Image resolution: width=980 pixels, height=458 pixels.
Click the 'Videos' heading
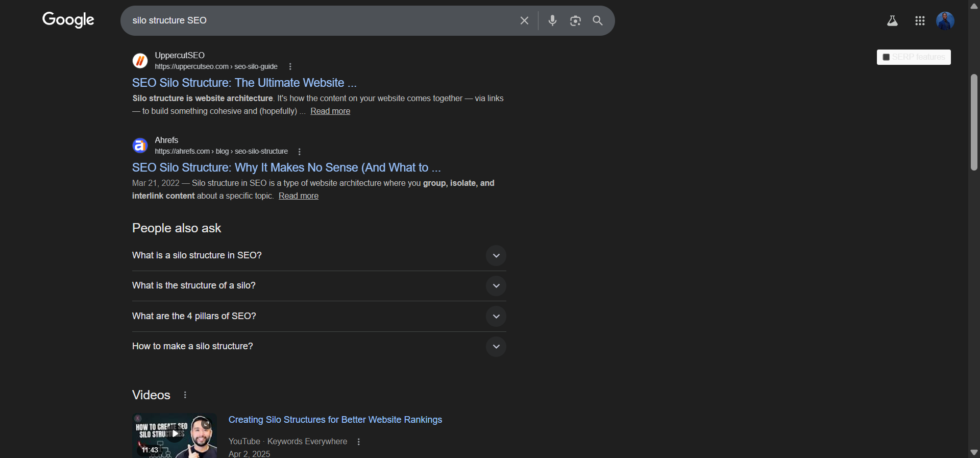[151, 395]
